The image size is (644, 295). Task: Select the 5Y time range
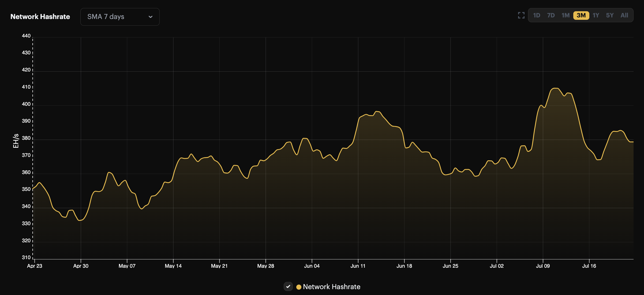(610, 15)
